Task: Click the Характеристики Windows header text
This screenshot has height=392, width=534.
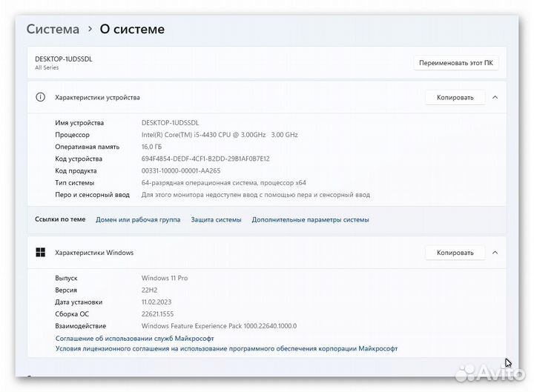Action: [94, 253]
